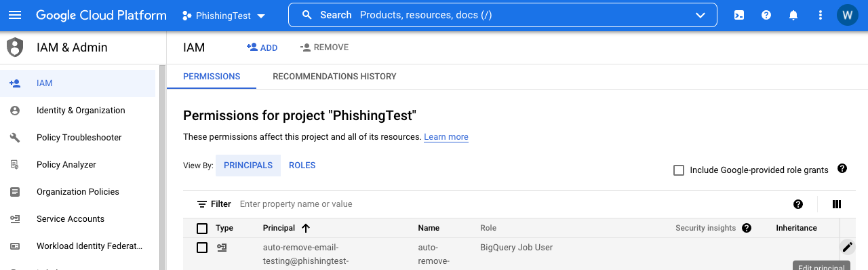Select IAM in the sidebar
This screenshot has width=868, height=270.
(x=78, y=83)
